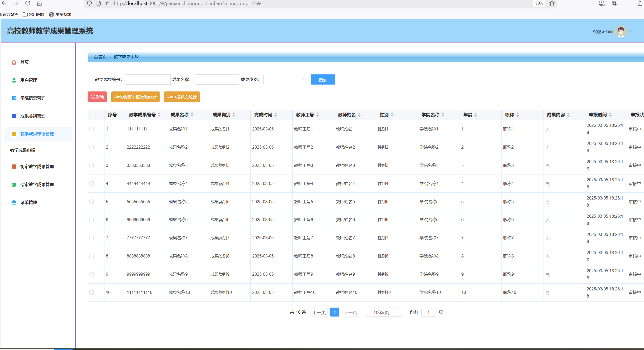Click the 学院信息管理 sidebar icon
This screenshot has height=350, width=644.
coord(14,98)
